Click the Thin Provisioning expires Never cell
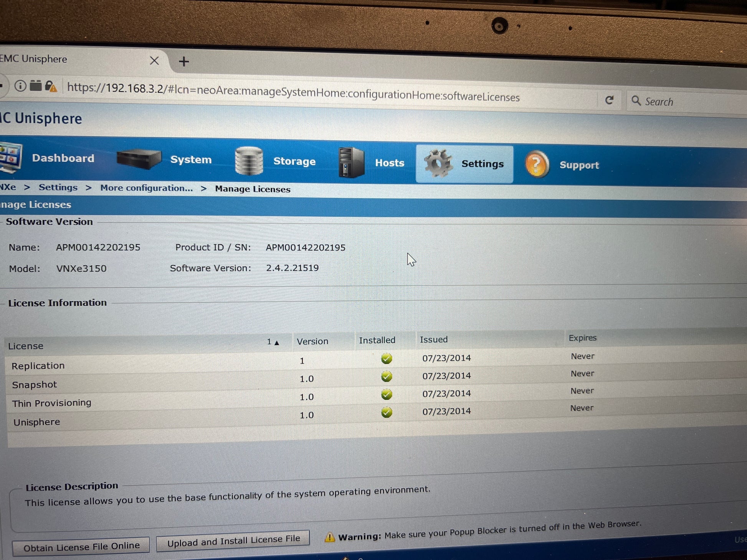Viewport: 747px width, 560px height. 582,390
